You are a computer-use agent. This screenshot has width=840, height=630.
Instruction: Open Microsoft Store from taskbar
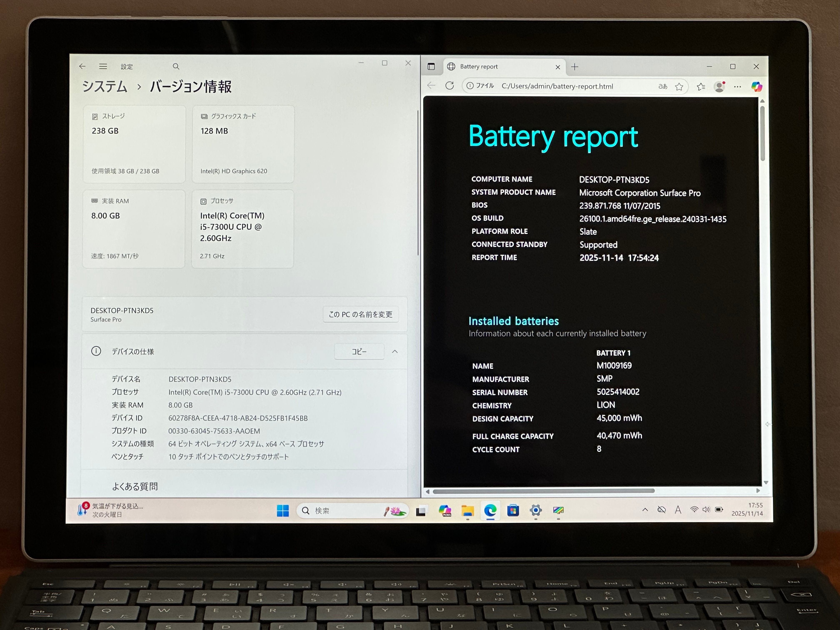click(x=513, y=511)
